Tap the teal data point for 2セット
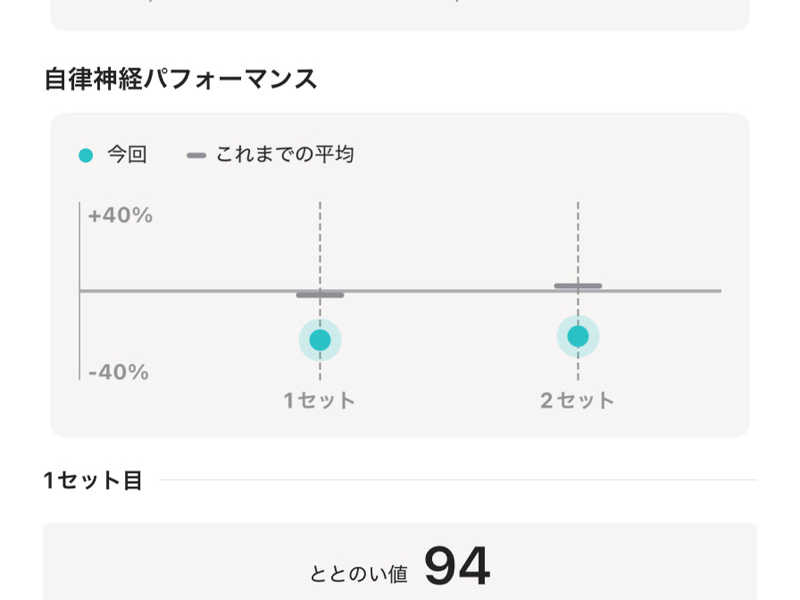The width and height of the screenshot is (800, 600). (578, 336)
